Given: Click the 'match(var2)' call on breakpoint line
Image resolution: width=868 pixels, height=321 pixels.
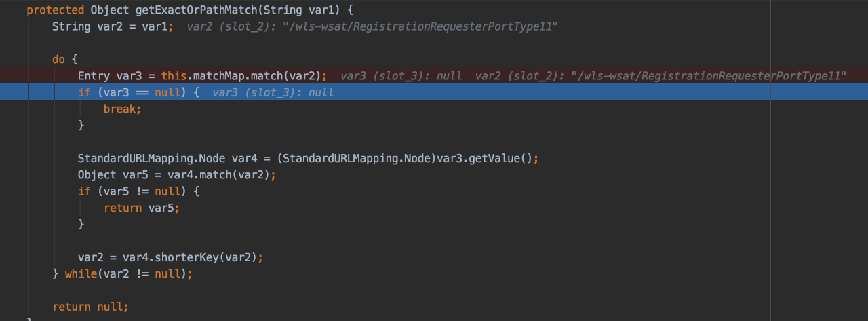Looking at the screenshot, I should click(x=284, y=76).
